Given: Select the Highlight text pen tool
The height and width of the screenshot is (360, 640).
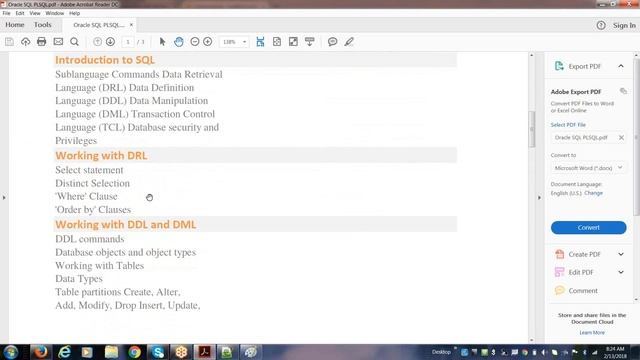Looking at the screenshot, I should point(349,42).
